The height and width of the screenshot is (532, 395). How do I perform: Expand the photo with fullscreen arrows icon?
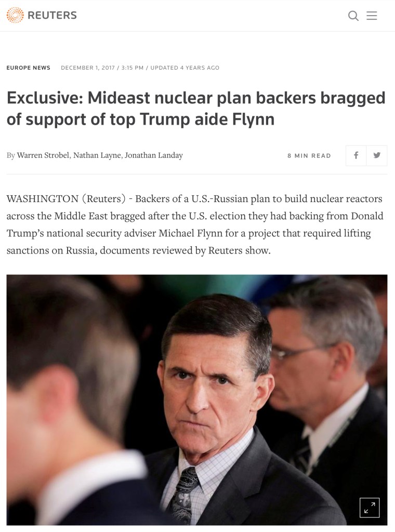370,508
